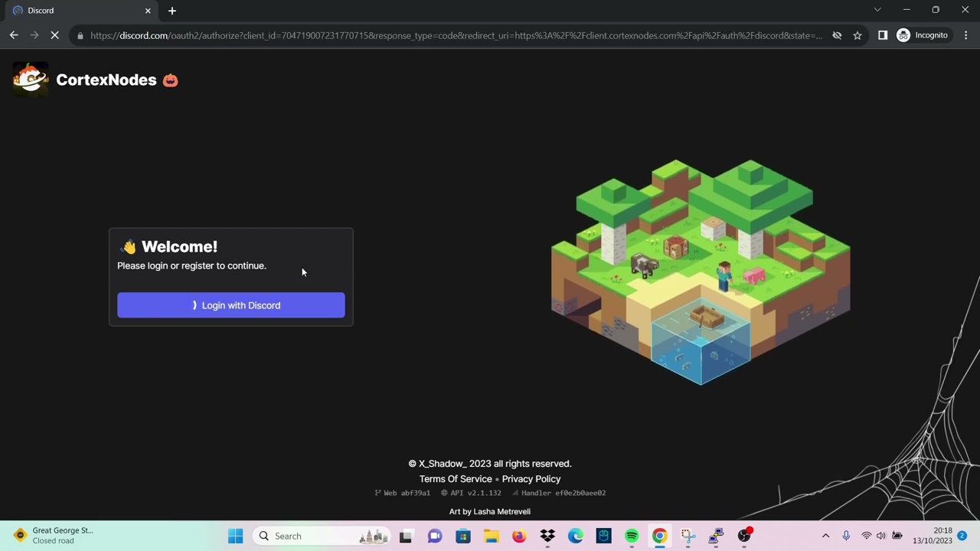Open File Explorer from the taskbar
Image resolution: width=980 pixels, height=551 pixels.
pyautogui.click(x=492, y=536)
